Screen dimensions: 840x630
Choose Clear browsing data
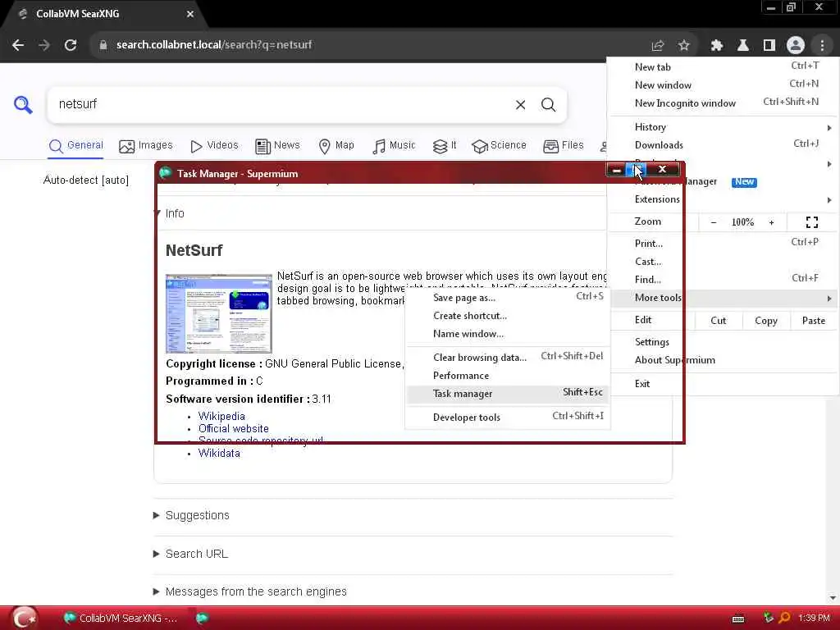coord(507,358)
